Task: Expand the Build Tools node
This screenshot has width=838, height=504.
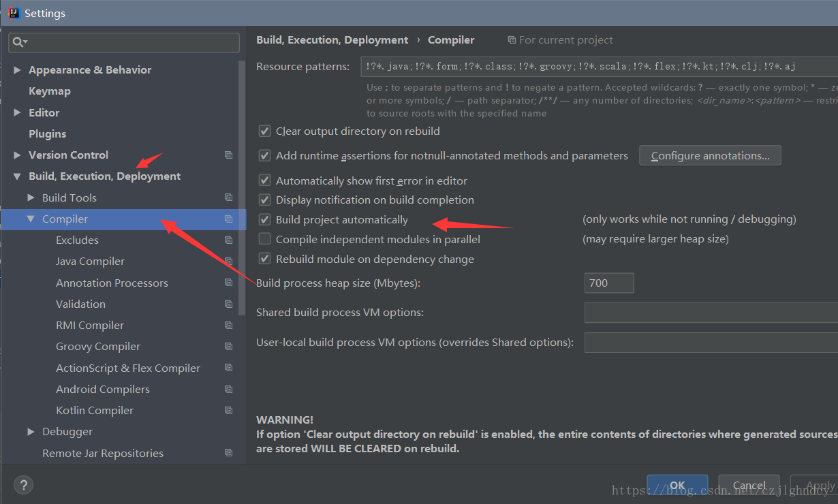Action: point(31,198)
